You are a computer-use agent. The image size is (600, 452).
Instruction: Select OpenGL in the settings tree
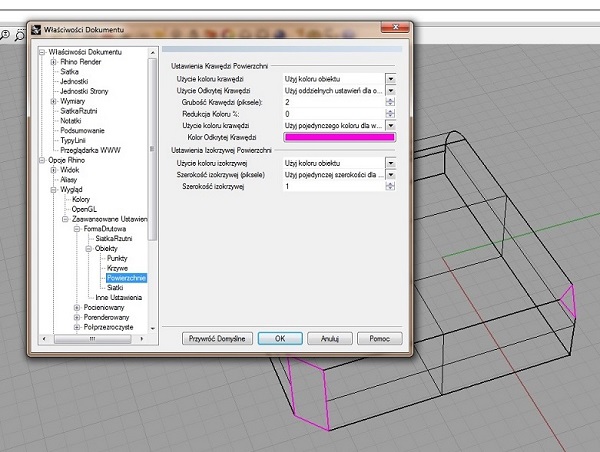(85, 209)
